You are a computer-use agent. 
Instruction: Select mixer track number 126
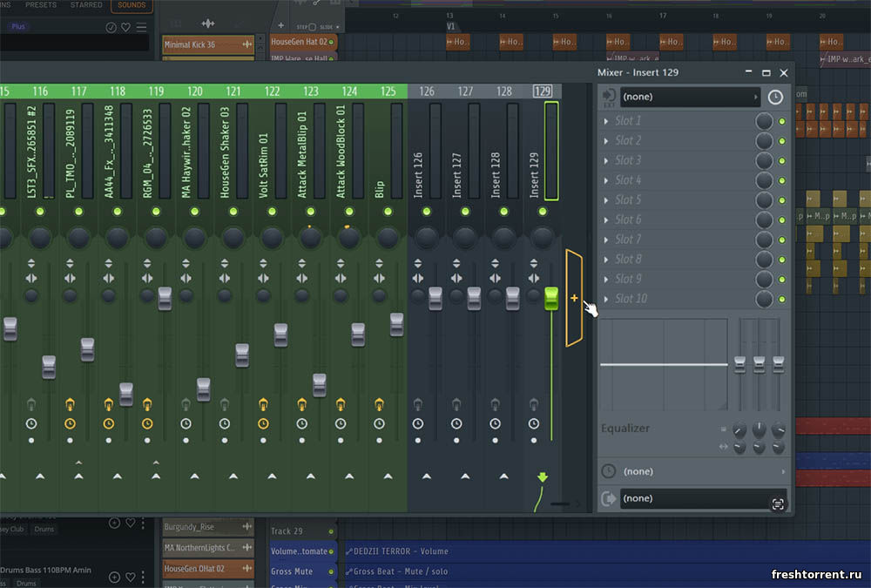(427, 91)
